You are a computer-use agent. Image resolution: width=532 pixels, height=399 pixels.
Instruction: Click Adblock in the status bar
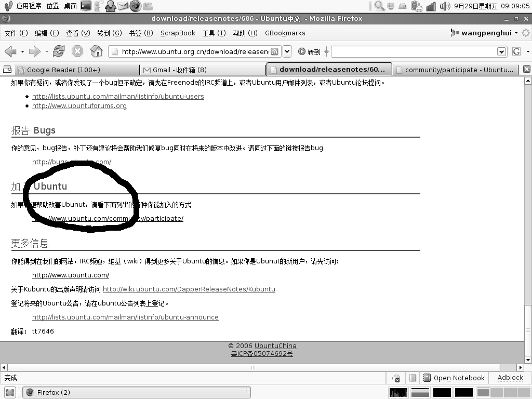[x=510, y=378]
